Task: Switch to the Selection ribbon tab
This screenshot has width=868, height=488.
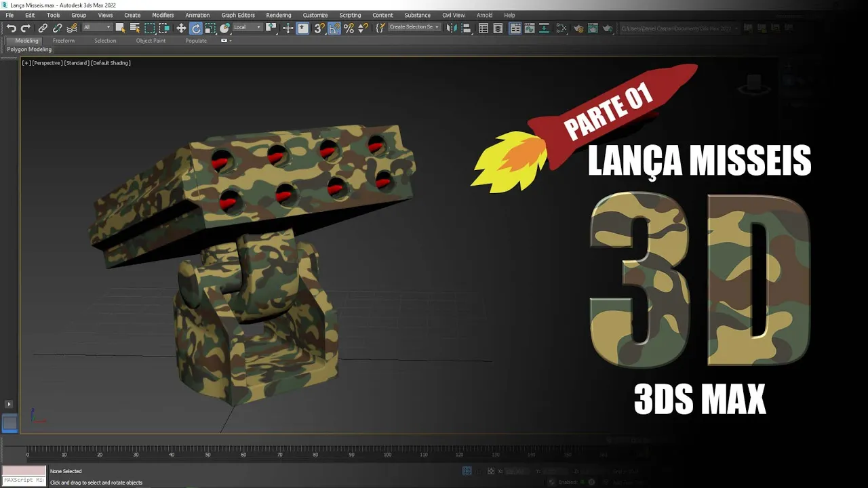Action: coord(105,41)
